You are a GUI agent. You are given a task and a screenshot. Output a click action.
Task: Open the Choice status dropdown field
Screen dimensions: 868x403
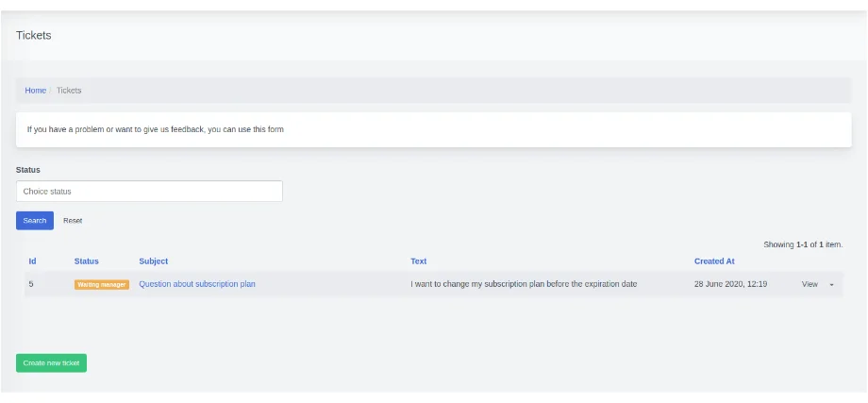click(x=149, y=192)
